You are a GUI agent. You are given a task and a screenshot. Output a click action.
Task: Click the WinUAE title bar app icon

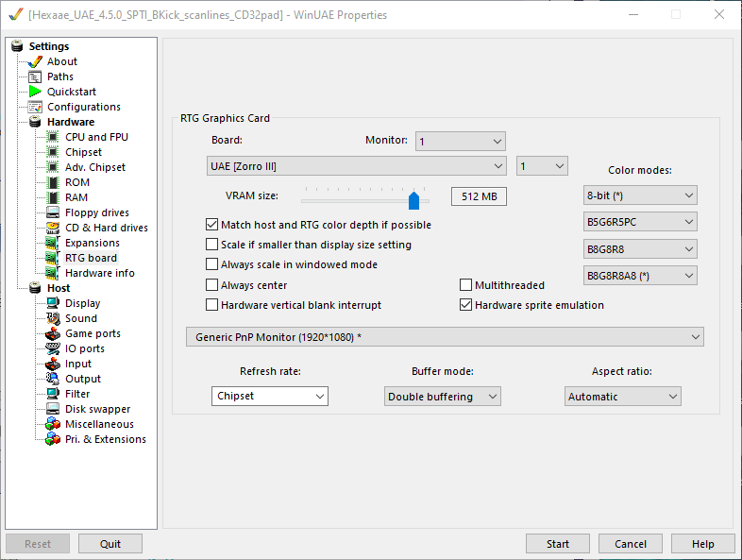click(x=16, y=15)
